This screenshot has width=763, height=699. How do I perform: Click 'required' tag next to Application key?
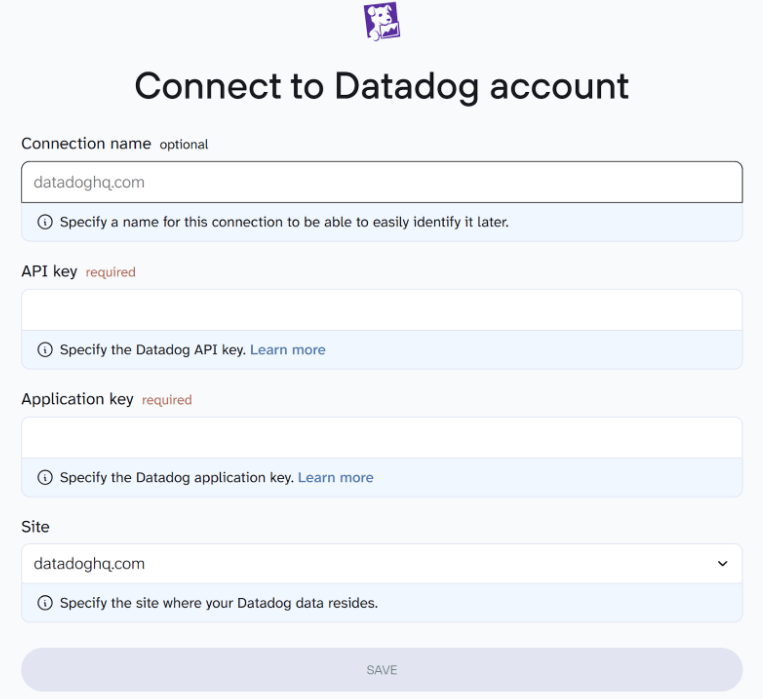tap(167, 400)
